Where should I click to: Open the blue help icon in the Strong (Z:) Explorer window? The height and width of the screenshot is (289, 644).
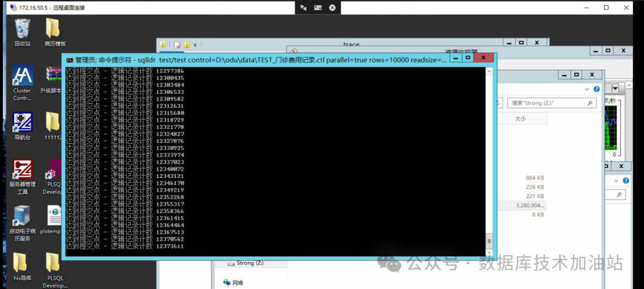tap(596, 89)
